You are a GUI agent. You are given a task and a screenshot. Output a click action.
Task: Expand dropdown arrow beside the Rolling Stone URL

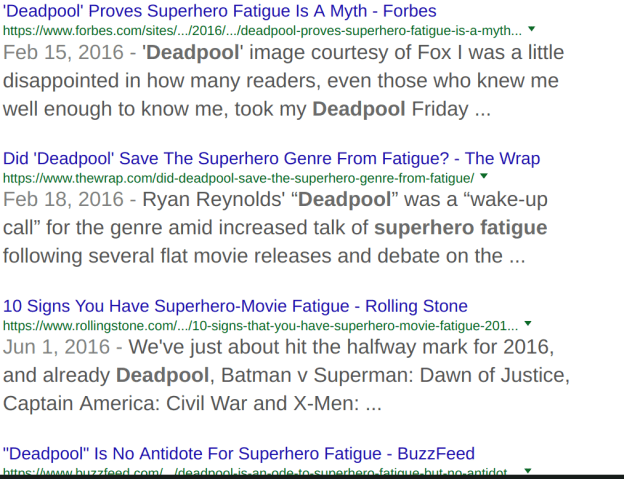tap(528, 324)
